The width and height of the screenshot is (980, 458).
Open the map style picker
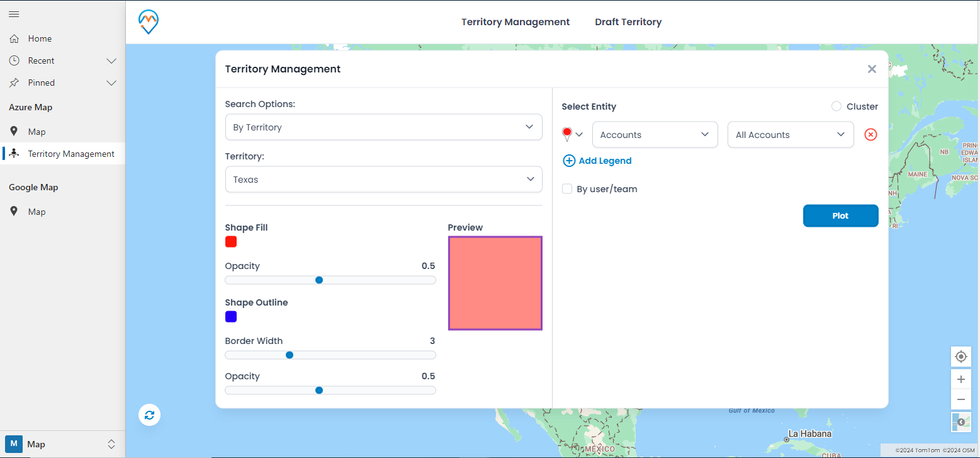[x=960, y=421]
